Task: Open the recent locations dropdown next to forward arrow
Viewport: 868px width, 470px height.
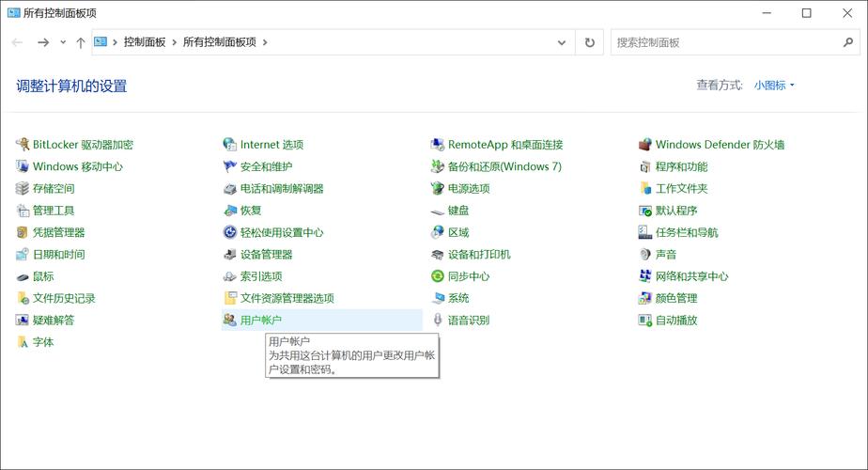Action: [63, 42]
